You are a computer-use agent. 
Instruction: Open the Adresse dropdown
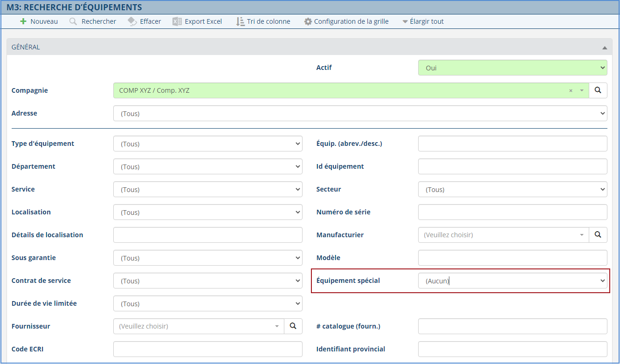pyautogui.click(x=360, y=113)
